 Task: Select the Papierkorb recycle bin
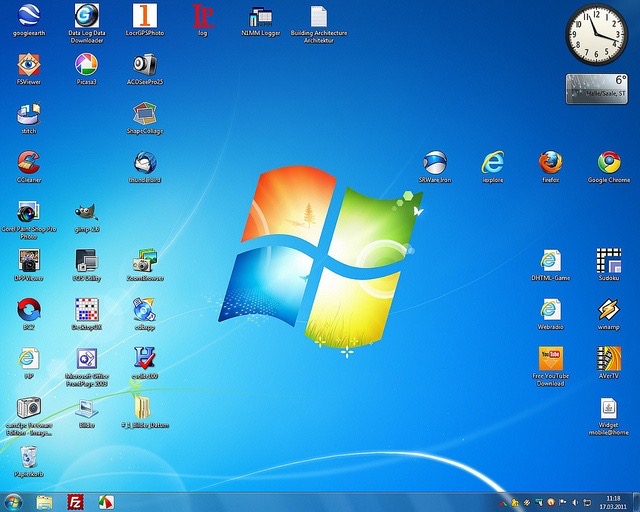click(x=29, y=461)
